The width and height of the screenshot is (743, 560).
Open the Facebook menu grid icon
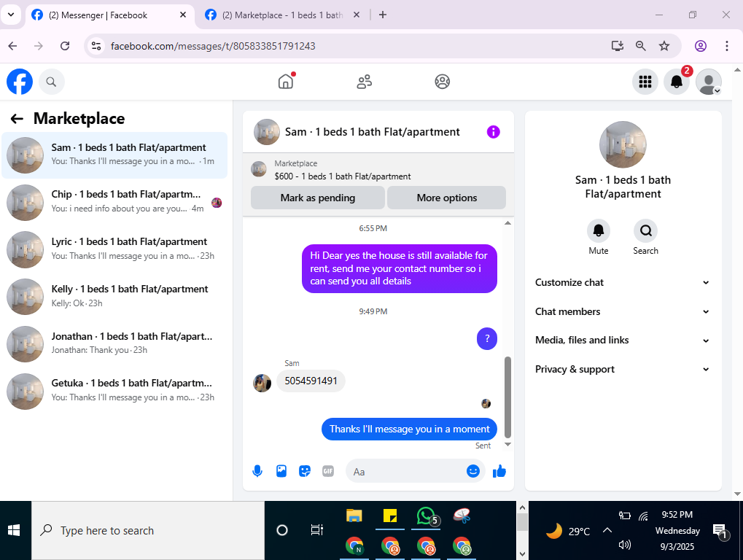(645, 82)
